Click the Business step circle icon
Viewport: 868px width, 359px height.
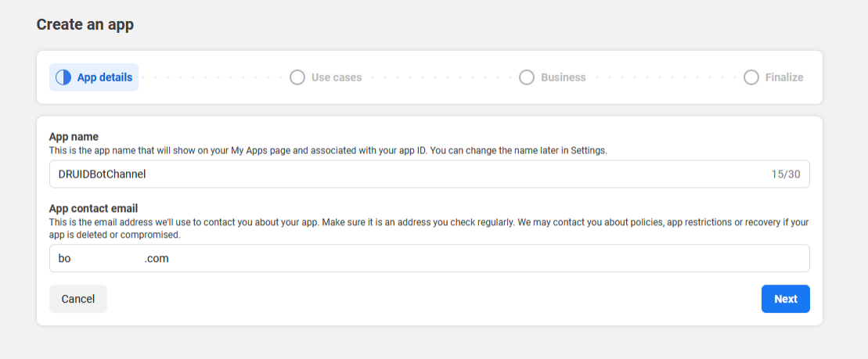[x=527, y=77]
